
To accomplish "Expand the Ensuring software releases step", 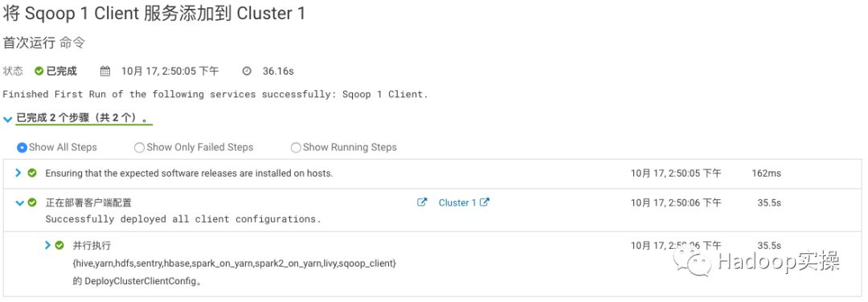I will point(18,173).
